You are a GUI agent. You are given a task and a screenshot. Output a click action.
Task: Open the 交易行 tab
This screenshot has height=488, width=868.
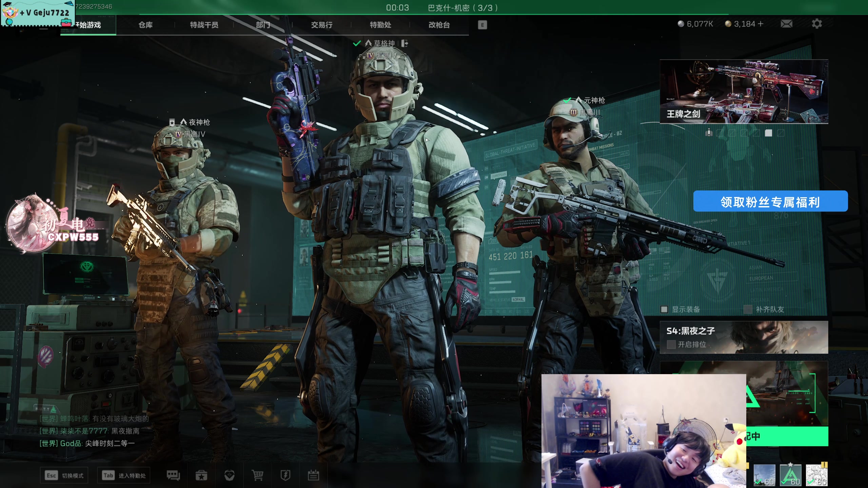click(x=322, y=25)
